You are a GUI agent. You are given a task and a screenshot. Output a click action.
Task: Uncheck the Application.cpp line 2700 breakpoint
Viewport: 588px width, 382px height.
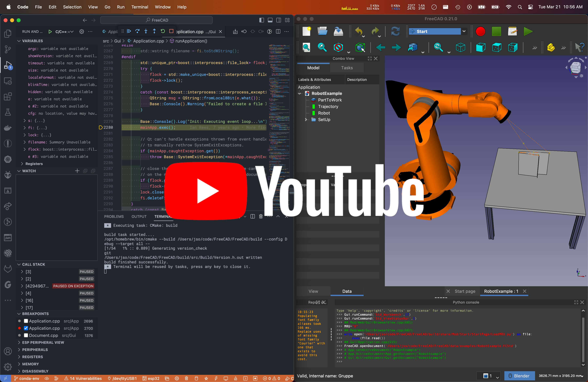pos(26,328)
